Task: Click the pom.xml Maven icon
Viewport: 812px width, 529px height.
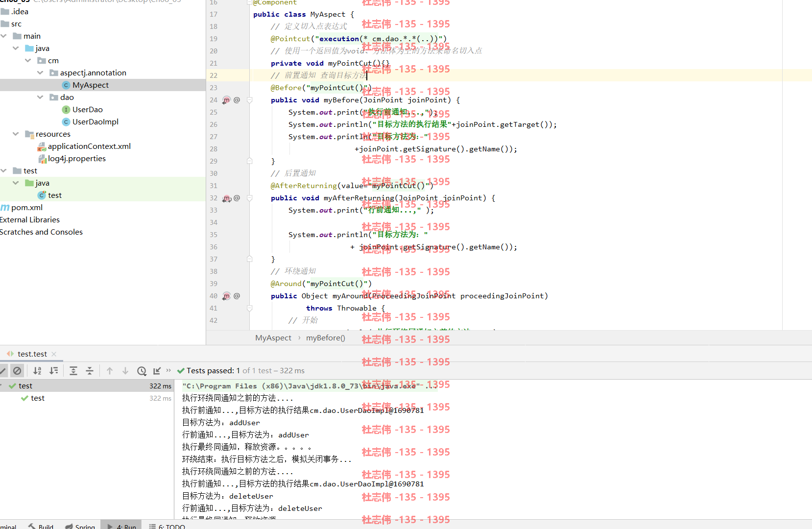Action: (x=5, y=207)
